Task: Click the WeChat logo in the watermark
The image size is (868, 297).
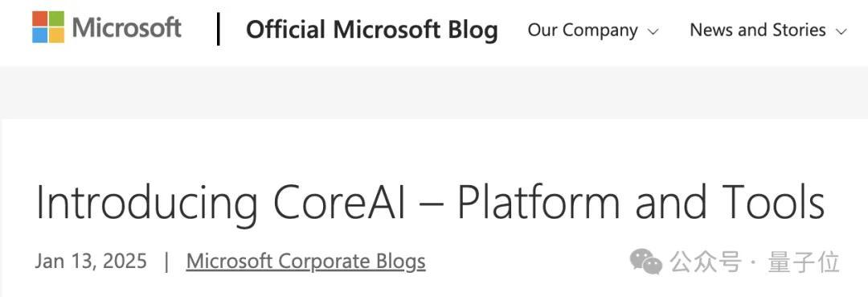Action: (x=646, y=261)
